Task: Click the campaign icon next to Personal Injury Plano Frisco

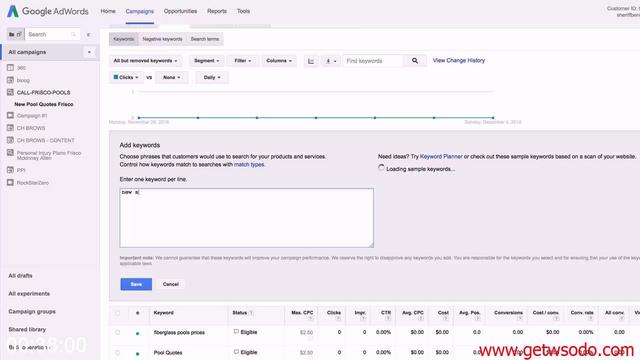Action: pos(11,153)
